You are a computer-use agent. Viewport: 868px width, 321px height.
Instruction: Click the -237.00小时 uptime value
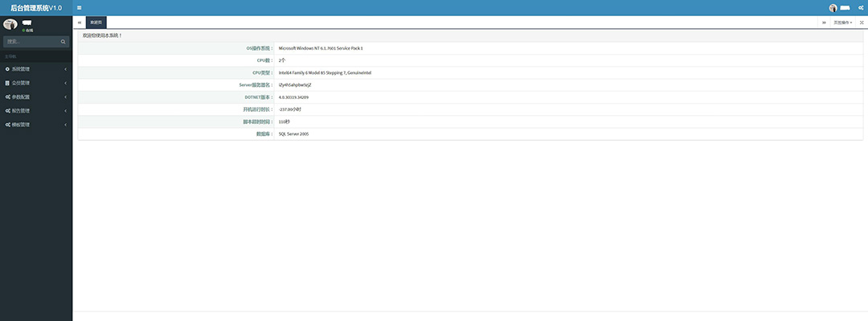(x=290, y=109)
